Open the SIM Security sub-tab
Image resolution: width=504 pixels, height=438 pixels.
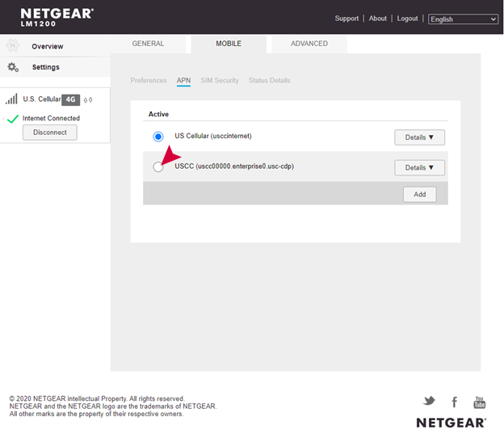220,80
